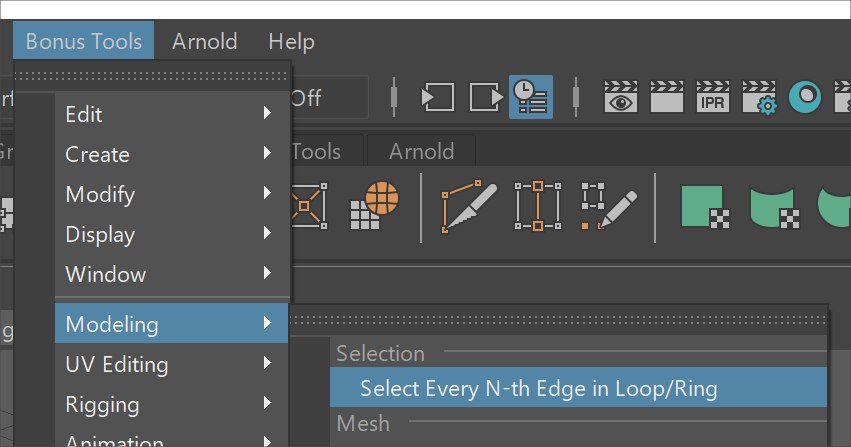Screen dimensions: 851x447
Task: Open the Bonus Tools menu
Action: [84, 41]
